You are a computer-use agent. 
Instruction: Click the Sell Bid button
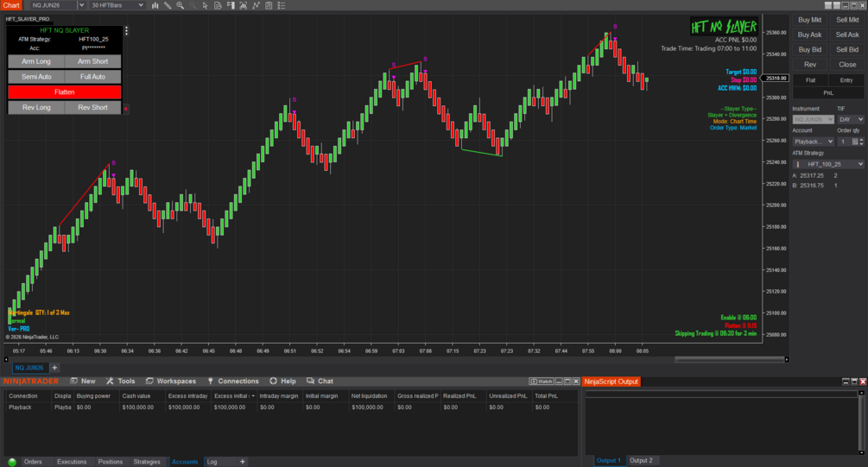click(847, 50)
